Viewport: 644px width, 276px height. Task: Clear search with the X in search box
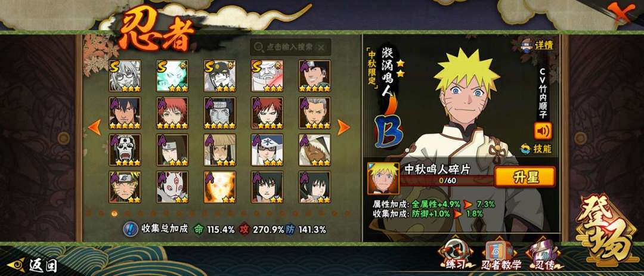pos(321,47)
